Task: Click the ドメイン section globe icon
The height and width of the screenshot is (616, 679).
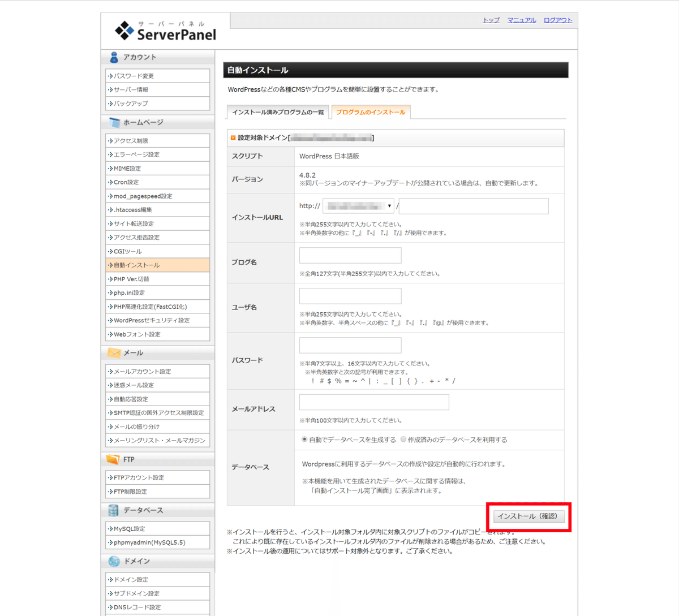Action: point(114,561)
